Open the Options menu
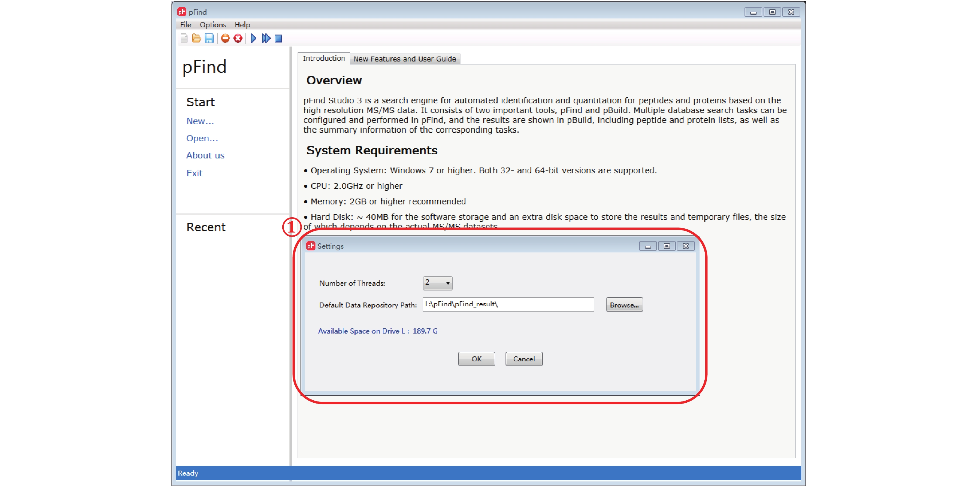The width and height of the screenshot is (980, 487). (213, 25)
